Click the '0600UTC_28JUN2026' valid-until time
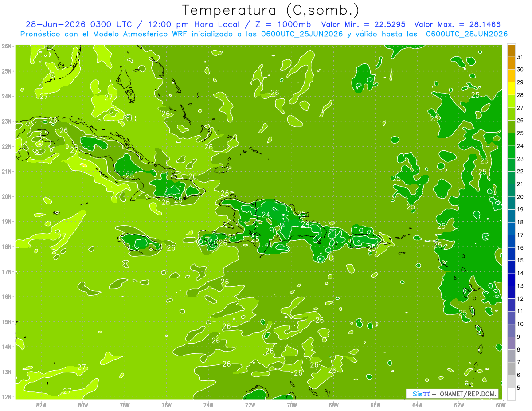This screenshot has width=532, height=411. pyautogui.click(x=467, y=34)
